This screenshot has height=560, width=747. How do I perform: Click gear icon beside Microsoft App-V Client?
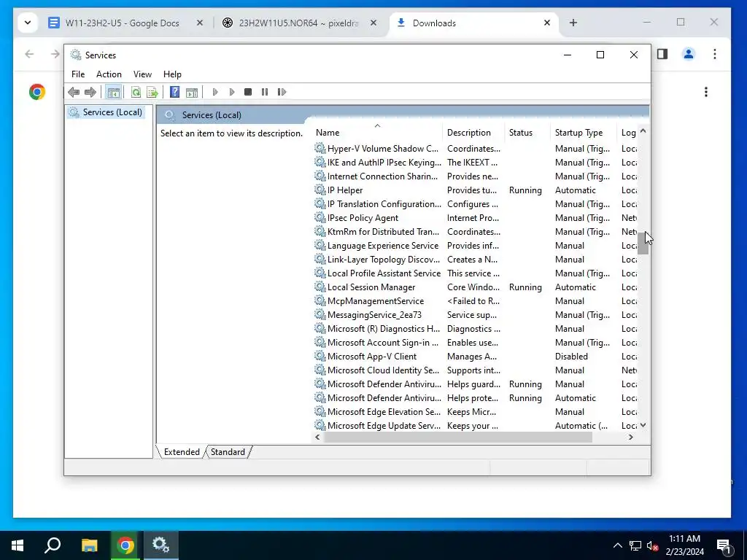[x=320, y=356]
